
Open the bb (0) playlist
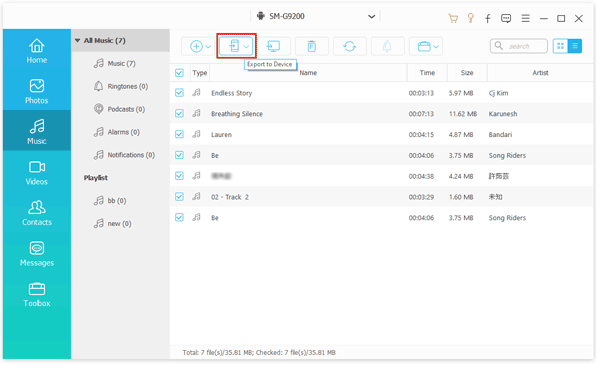pos(116,201)
